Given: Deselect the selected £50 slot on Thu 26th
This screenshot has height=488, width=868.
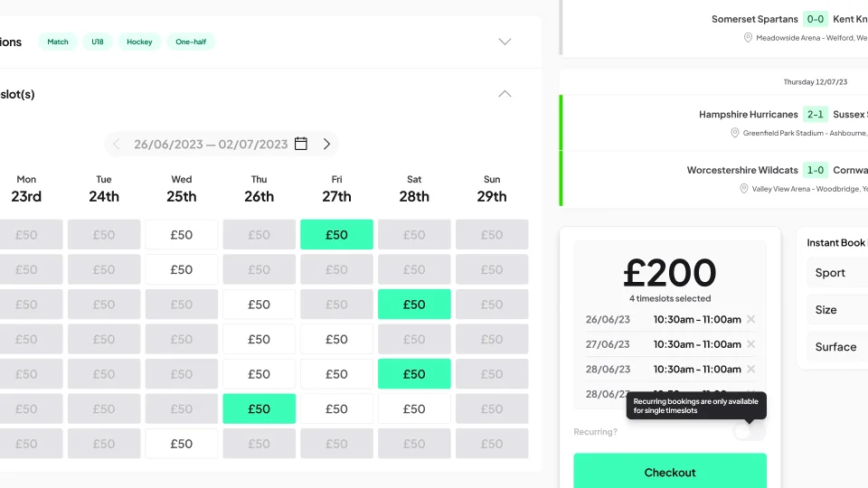Looking at the screenshot, I should (259, 409).
